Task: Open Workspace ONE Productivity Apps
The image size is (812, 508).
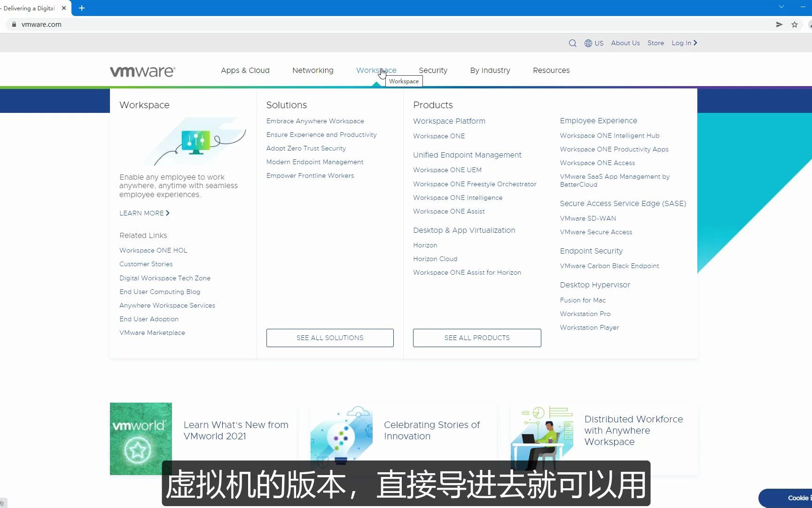Action: 614,149
